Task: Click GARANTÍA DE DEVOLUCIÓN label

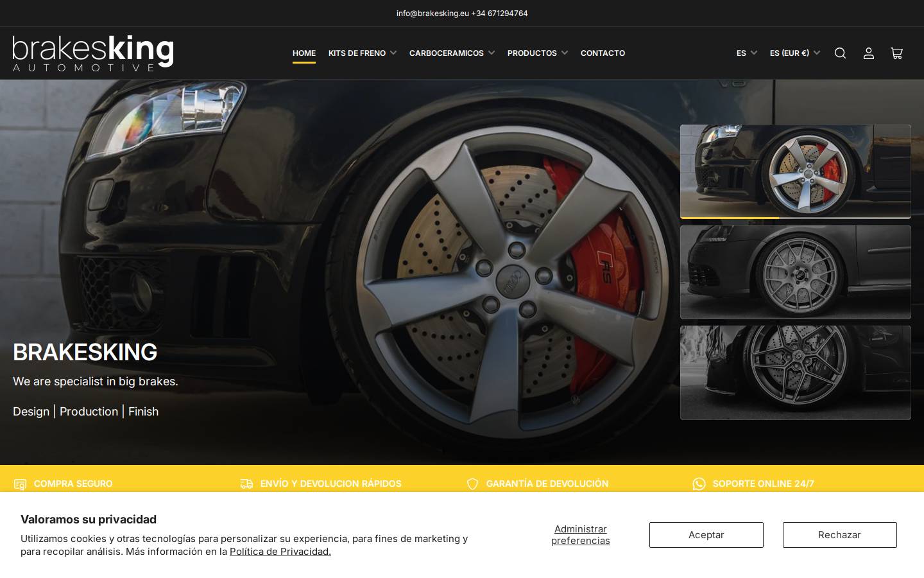Action: (x=547, y=484)
